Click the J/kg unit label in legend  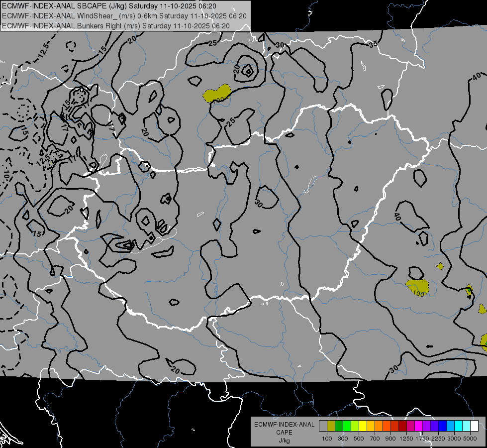click(284, 441)
